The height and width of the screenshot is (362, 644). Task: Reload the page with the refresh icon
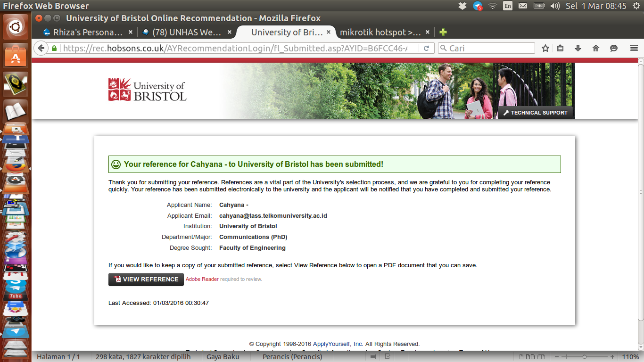426,48
